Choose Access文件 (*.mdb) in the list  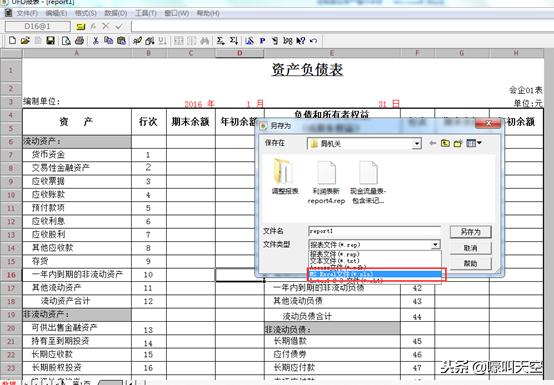pyautogui.click(x=337, y=267)
